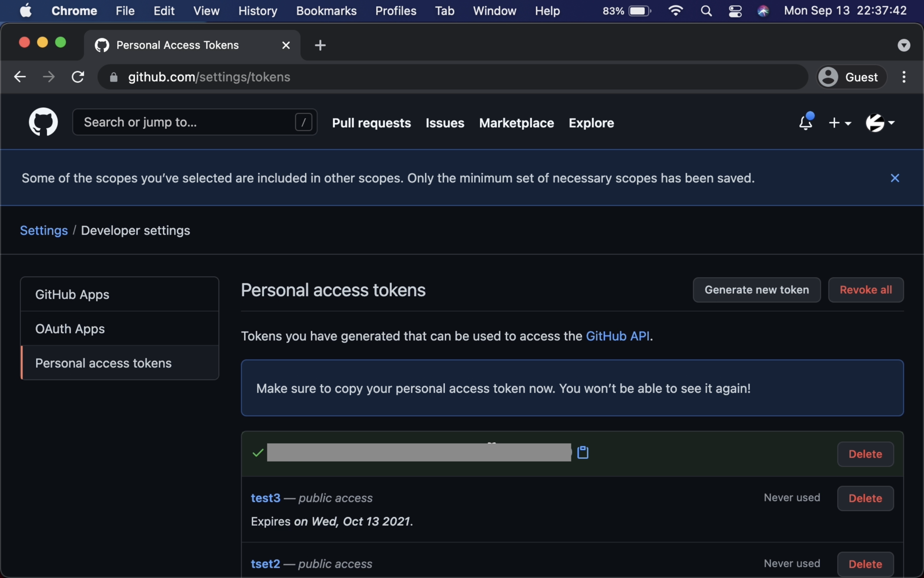Delete the test3 token

click(x=865, y=498)
